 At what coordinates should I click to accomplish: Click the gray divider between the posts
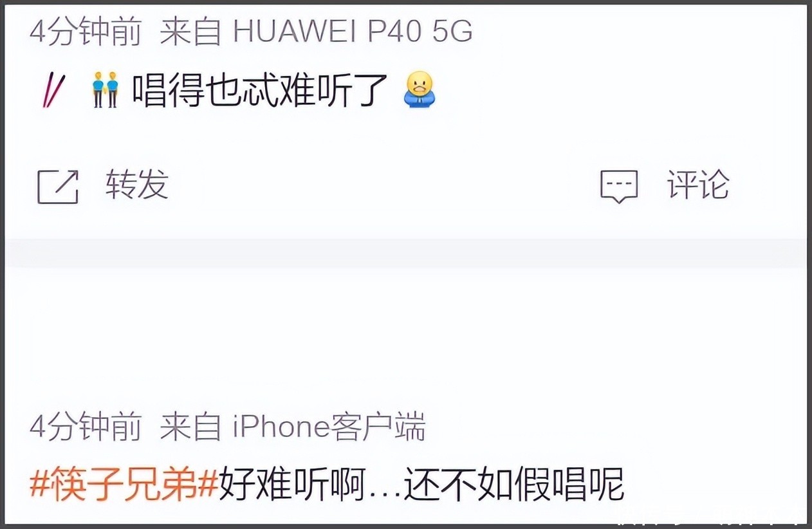(x=406, y=252)
